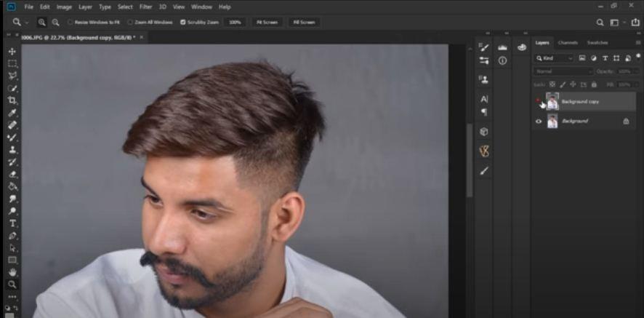Open the Normal blend mode dropdown
Screen dimensions: 644x318
(563, 71)
